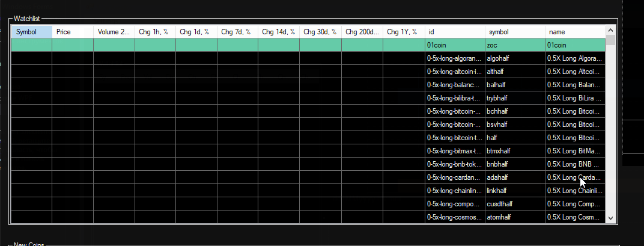The image size is (644, 246).
Task: Click the Chg 1h, % column header
Action: click(x=155, y=32)
